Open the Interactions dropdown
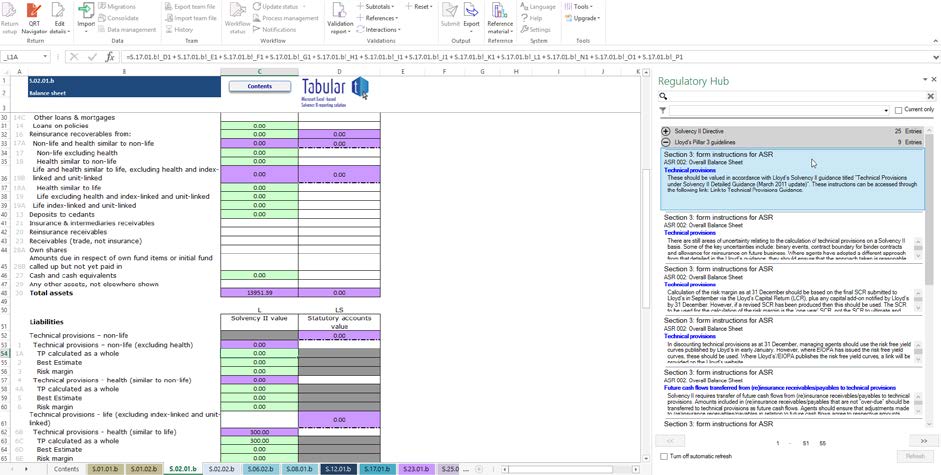The width and height of the screenshot is (941, 475). point(378,29)
